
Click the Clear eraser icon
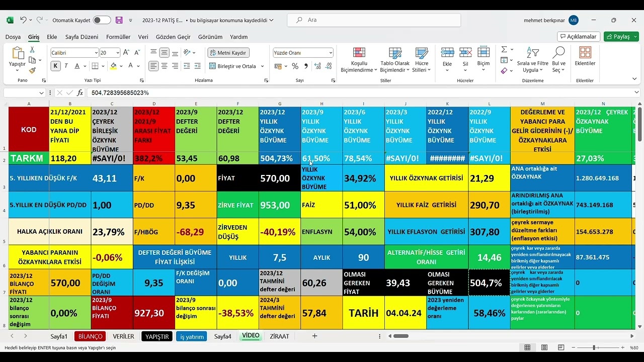point(504,70)
